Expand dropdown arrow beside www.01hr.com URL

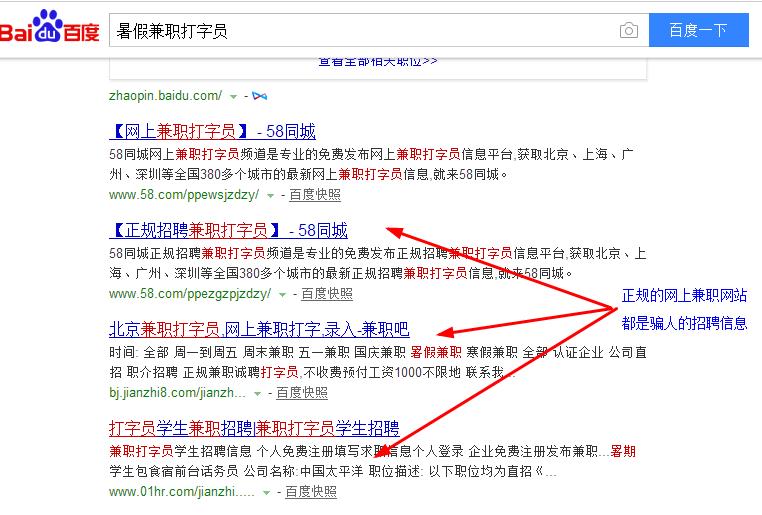click(266, 493)
